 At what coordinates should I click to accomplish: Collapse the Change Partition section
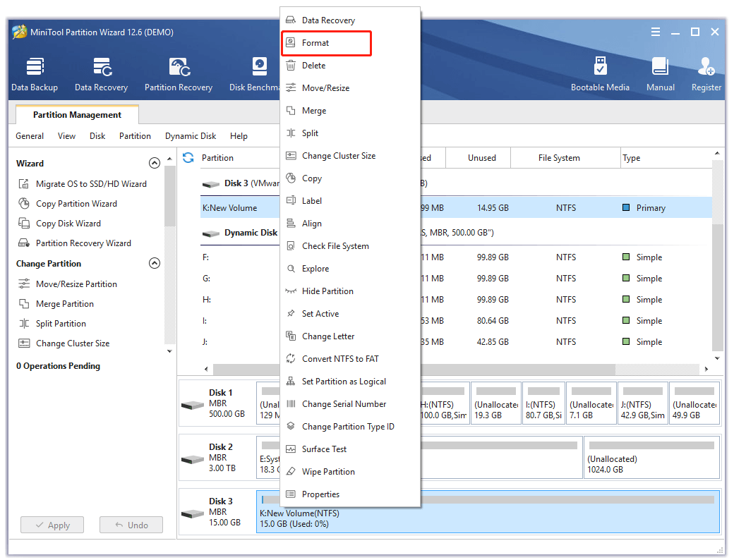[x=155, y=263]
